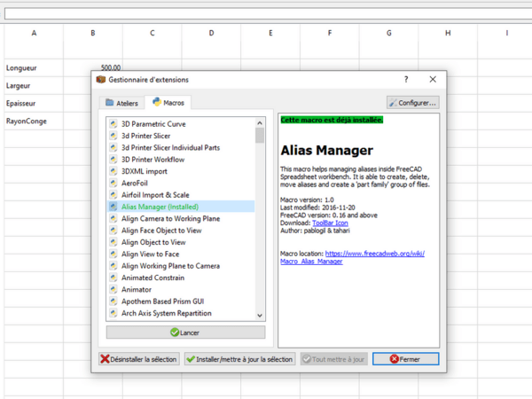This screenshot has height=399, width=532.
Task: Click the 3D Parametric Curve macro icon
Action: (113, 124)
